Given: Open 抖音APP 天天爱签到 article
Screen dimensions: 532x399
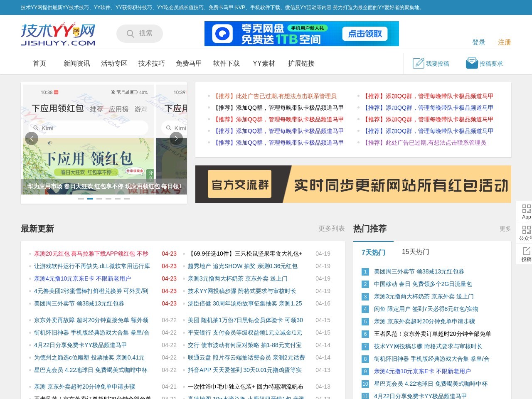Looking at the screenshot, I should [245, 370].
